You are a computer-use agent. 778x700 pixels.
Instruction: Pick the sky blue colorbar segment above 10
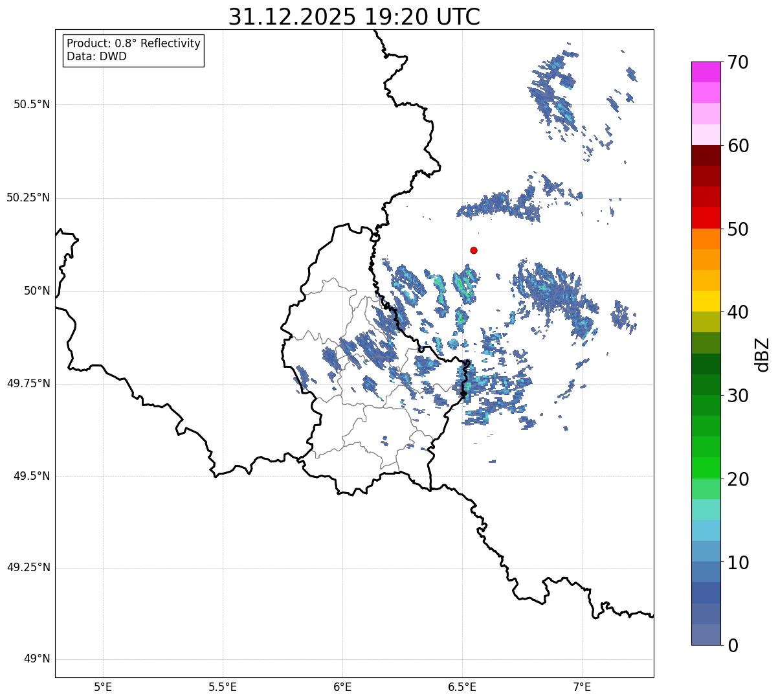coord(706,530)
